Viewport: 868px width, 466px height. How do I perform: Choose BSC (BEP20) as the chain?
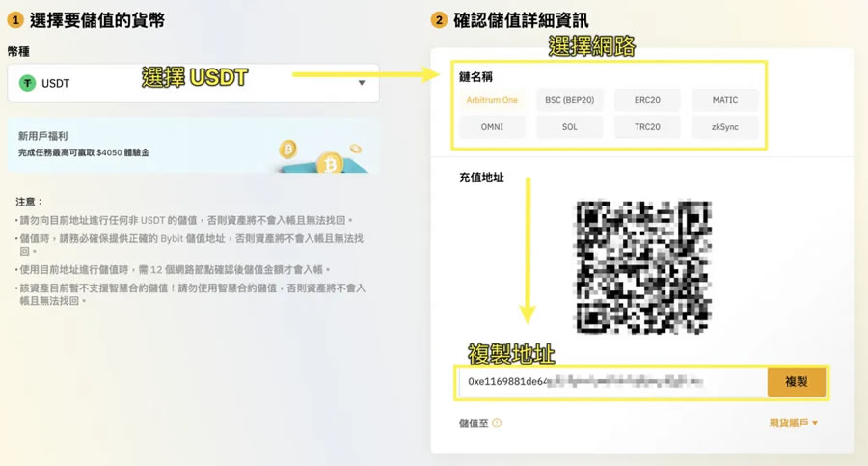pyautogui.click(x=569, y=100)
